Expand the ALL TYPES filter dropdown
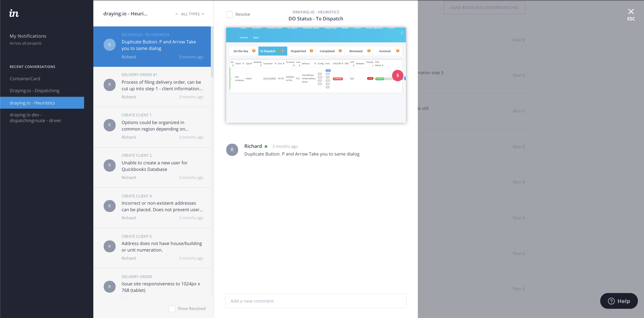Screen dimensions: 644x318 [190, 14]
